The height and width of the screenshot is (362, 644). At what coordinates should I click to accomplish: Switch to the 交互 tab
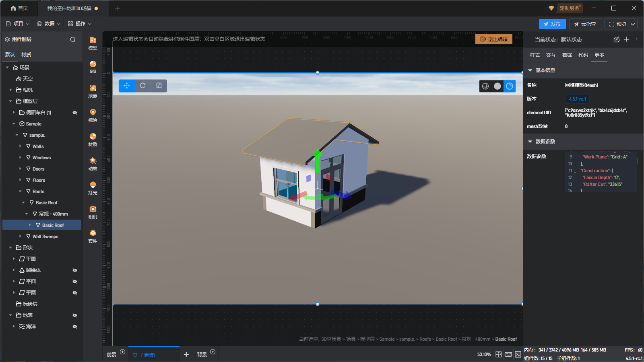(x=551, y=55)
